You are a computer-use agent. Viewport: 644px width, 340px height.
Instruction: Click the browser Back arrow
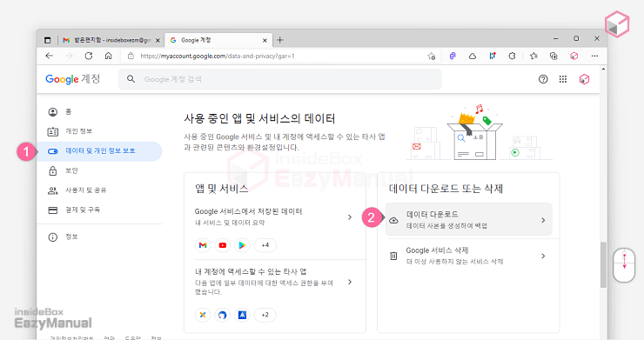tap(50, 56)
